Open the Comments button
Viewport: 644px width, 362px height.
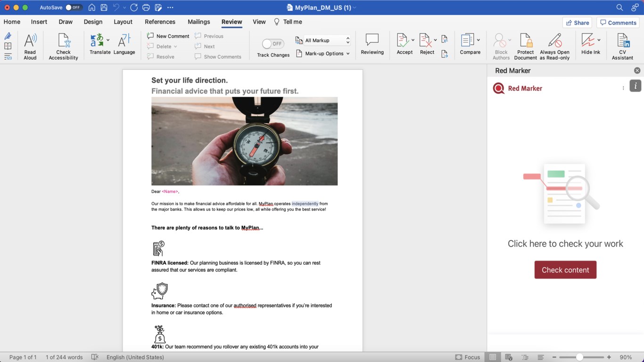(x=618, y=23)
